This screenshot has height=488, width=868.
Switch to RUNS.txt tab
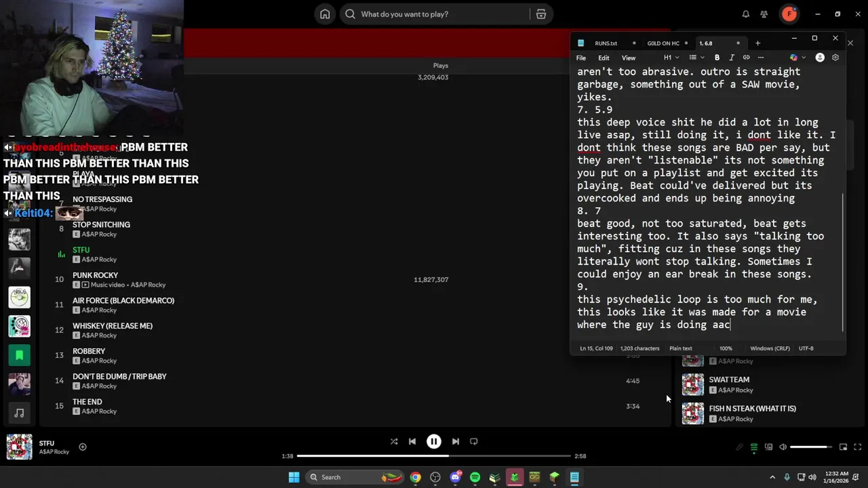(606, 43)
